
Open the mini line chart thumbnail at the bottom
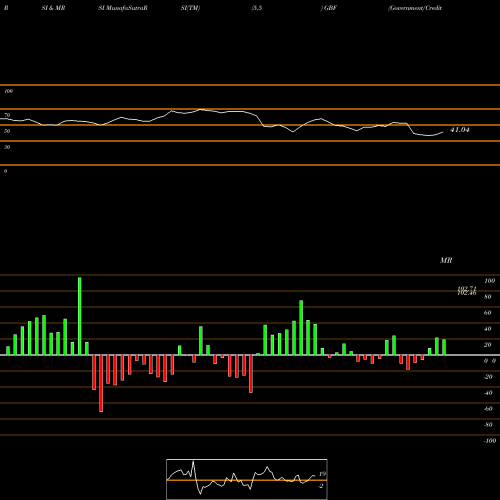tap(247, 479)
